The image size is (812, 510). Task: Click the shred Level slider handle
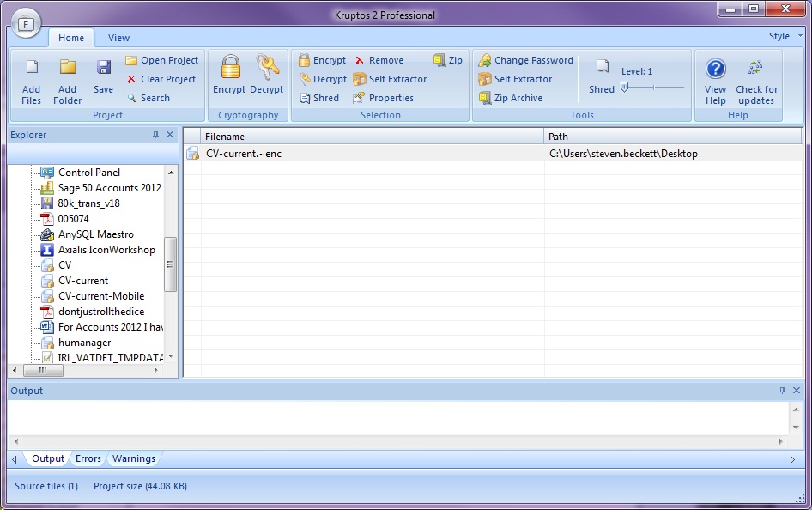pos(625,87)
